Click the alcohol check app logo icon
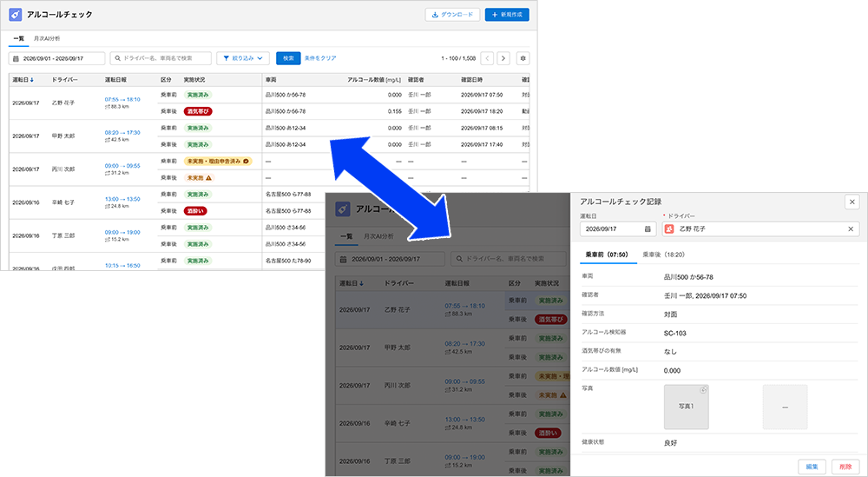Image resolution: width=868 pixels, height=477 pixels. (16, 15)
